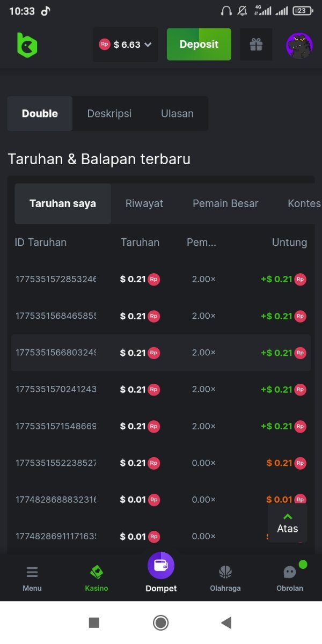Select the Double tab
This screenshot has width=322, height=644.
tap(40, 114)
